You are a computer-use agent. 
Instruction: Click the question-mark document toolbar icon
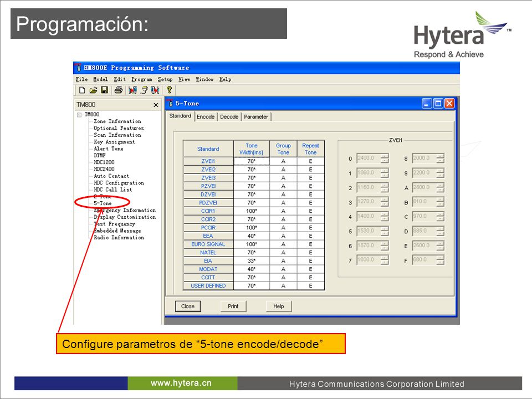pyautogui.click(x=144, y=90)
